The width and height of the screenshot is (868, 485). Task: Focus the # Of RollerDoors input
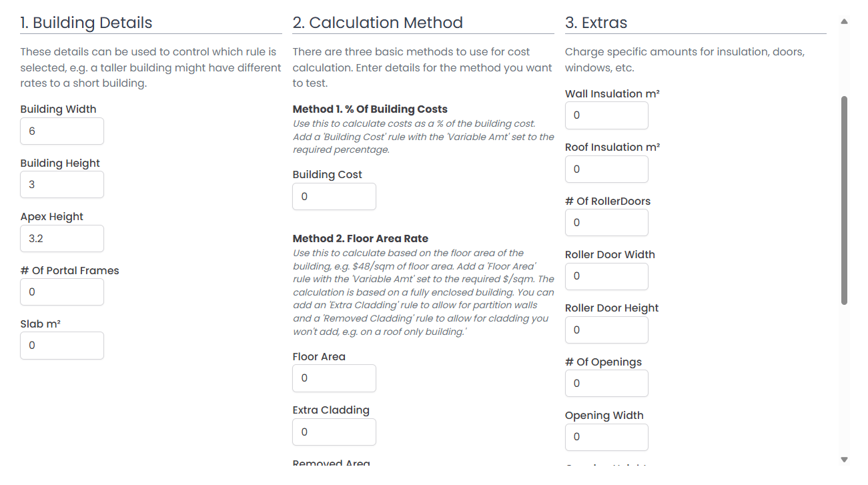click(606, 223)
